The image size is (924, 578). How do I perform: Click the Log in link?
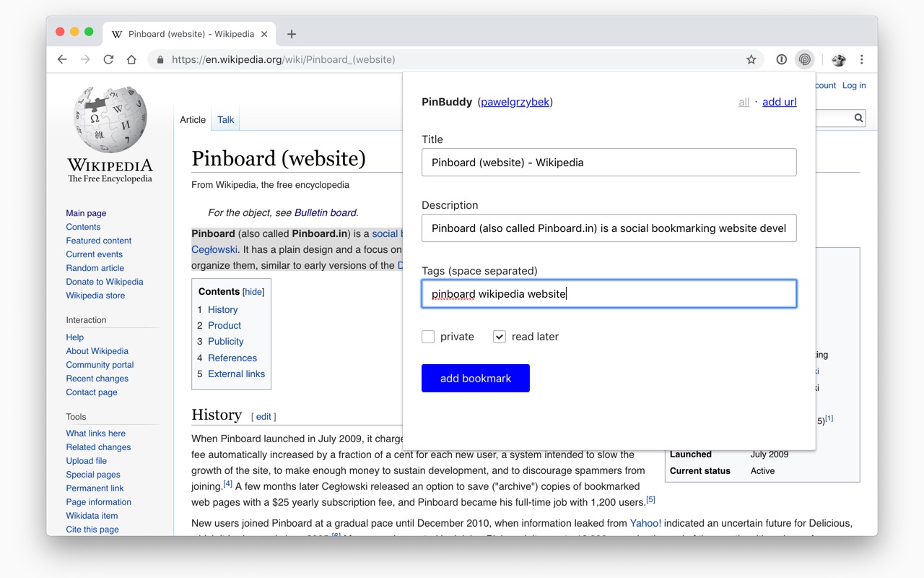854,85
